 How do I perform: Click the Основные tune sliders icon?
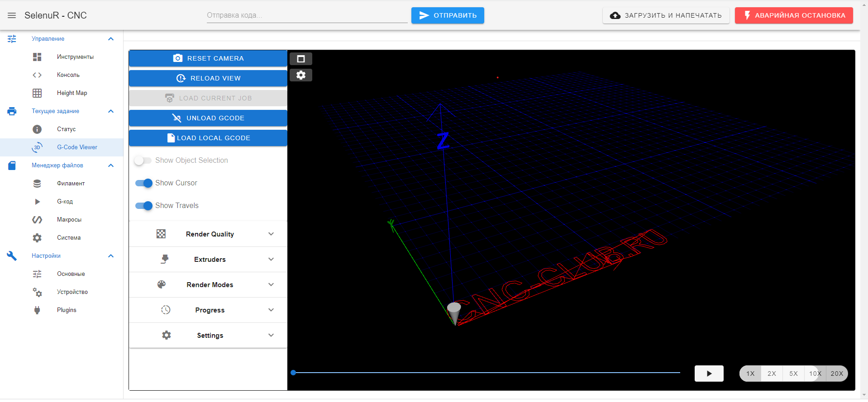coord(37,274)
